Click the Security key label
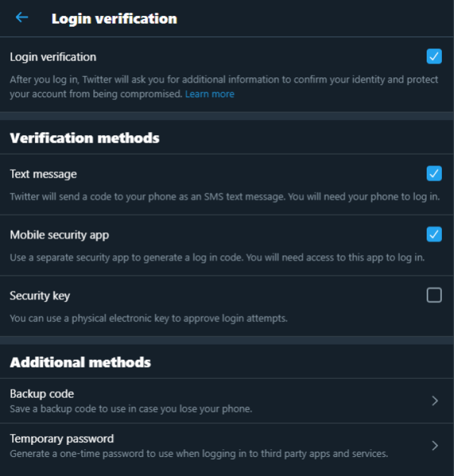This screenshot has width=454, height=476. (x=40, y=296)
